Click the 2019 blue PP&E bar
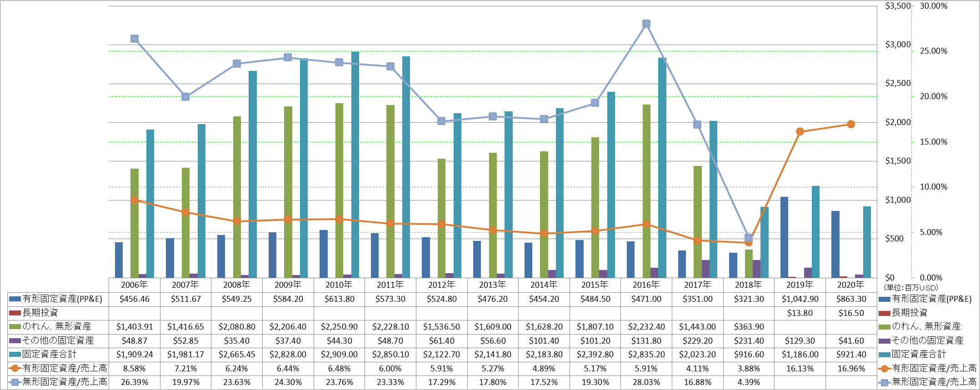This screenshot has width=980, height=390. pos(784,237)
